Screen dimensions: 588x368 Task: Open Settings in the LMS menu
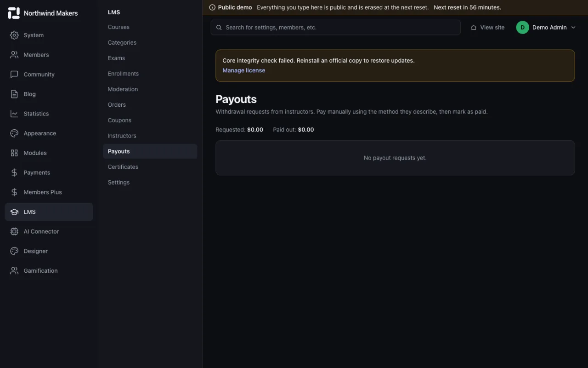coord(150,183)
